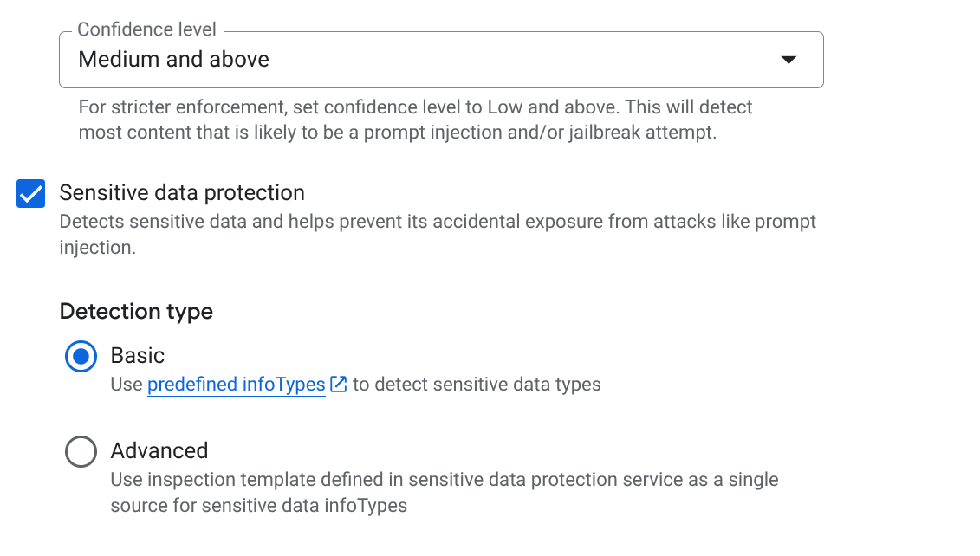Choose the Advanced detection type radio button
The width and height of the screenshot is (980, 556).
point(81,451)
